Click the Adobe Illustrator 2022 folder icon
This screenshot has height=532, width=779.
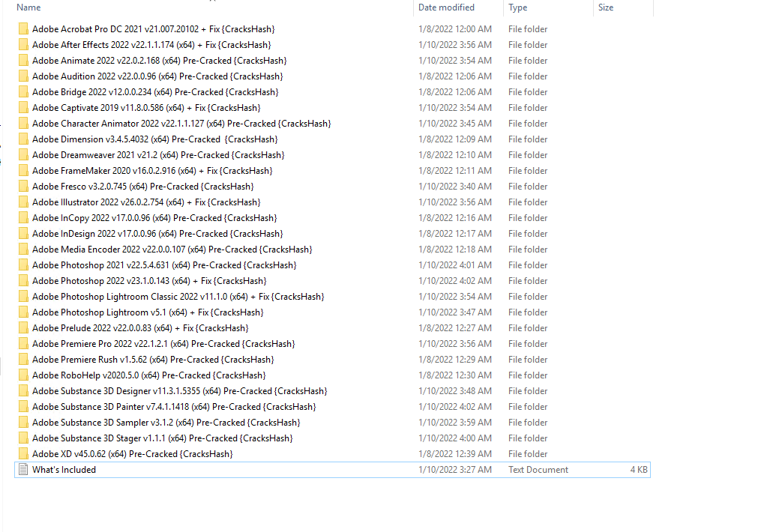pos(23,202)
